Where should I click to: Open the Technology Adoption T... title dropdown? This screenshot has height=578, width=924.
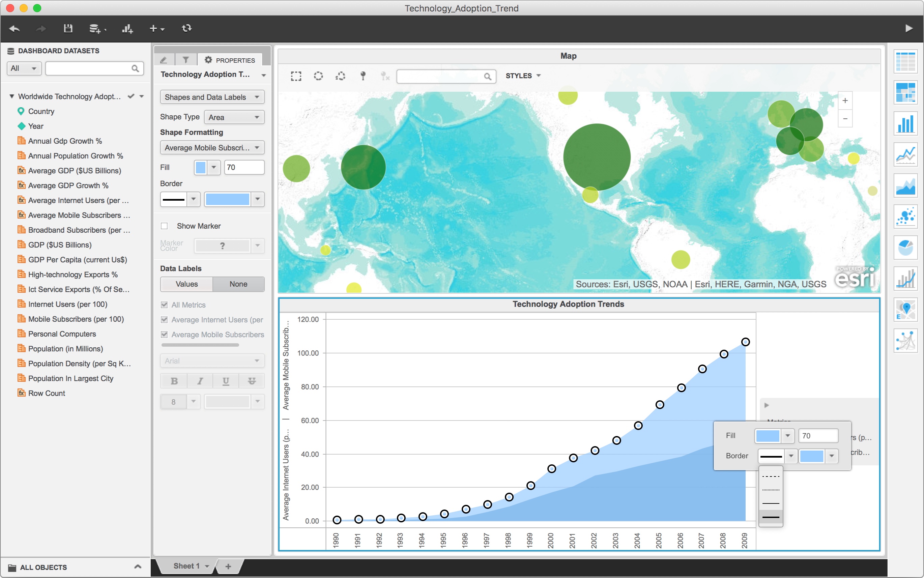coord(264,75)
